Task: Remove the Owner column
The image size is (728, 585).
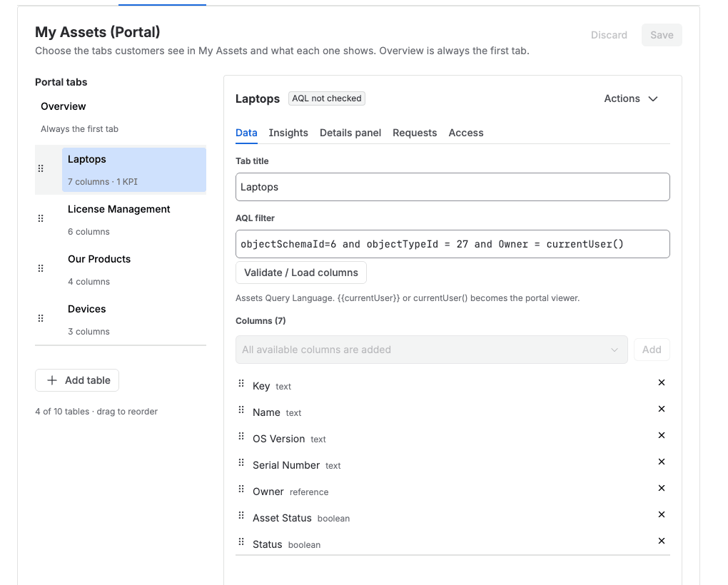Action: (x=662, y=488)
